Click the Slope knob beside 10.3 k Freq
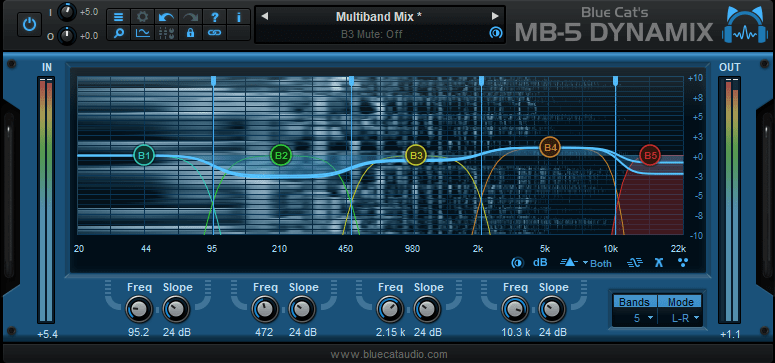Image resolution: width=775 pixels, height=363 pixels. (552, 310)
